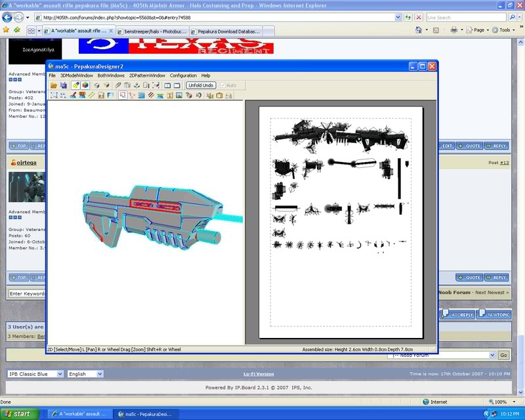Image resolution: width=525 pixels, height=420 pixels.
Task: Open ojrtega's profile link
Action: coord(26,163)
